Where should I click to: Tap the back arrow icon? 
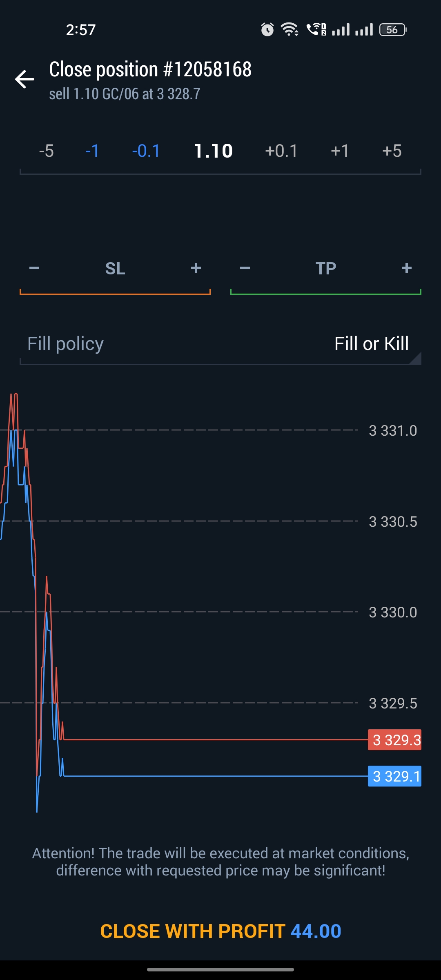tap(24, 79)
